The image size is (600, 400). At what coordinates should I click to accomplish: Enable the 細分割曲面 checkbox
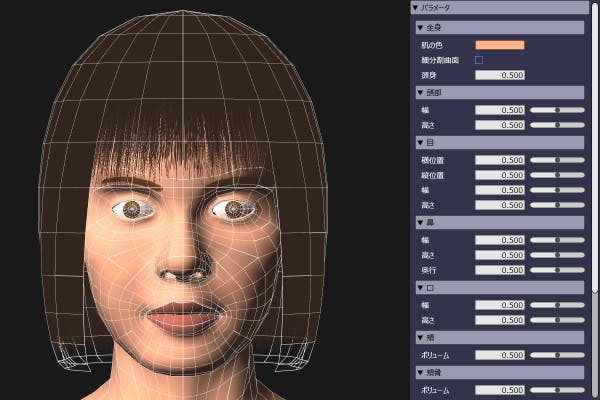pos(479,60)
